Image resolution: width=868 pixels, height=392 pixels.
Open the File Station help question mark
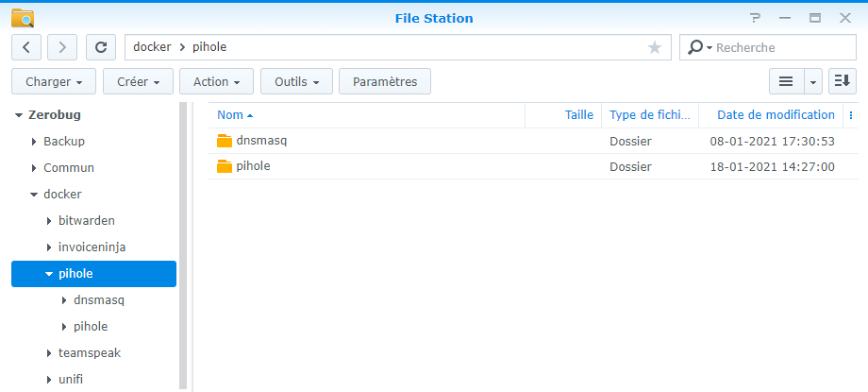pyautogui.click(x=755, y=18)
